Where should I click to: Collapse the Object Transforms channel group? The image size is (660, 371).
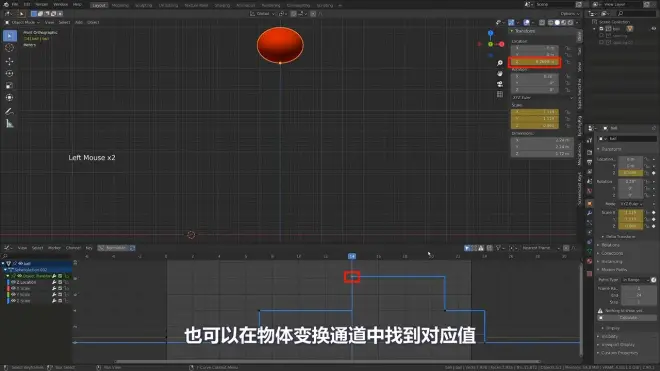[8, 276]
